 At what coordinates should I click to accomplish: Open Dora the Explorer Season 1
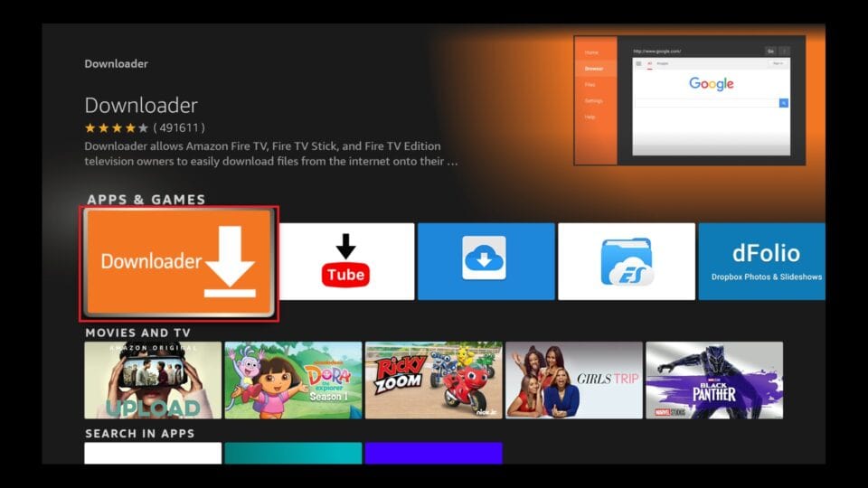293,380
